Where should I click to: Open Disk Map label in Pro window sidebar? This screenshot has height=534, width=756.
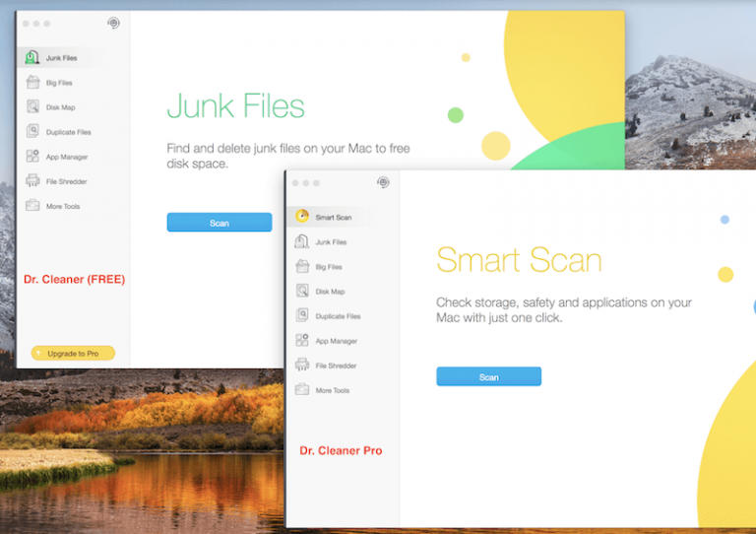(331, 292)
